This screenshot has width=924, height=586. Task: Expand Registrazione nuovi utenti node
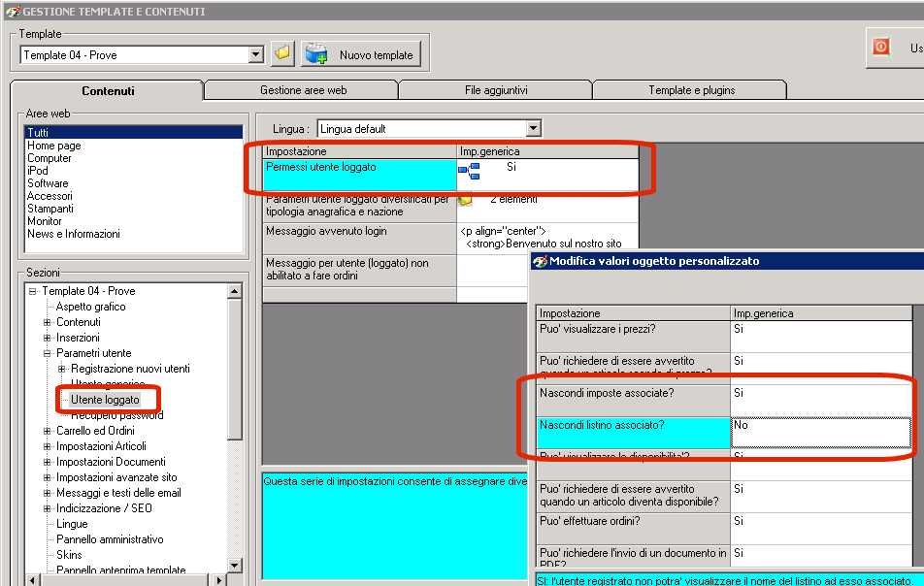pyautogui.click(x=62, y=369)
